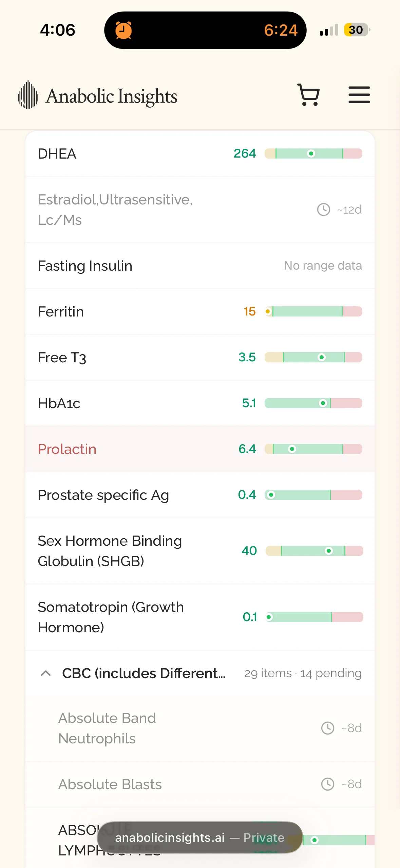Tap the 29 items · 14 pending label
400x868 pixels.
click(x=303, y=673)
